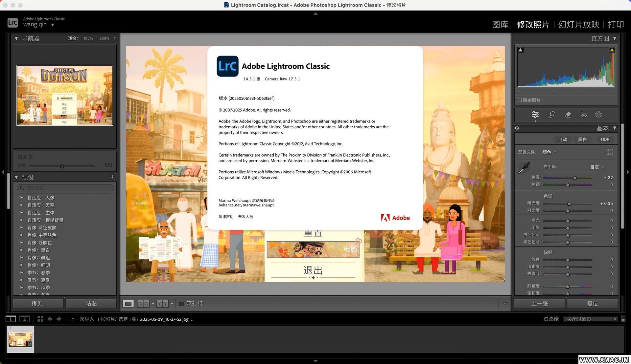The image size is (631, 364).
Task: Switch to the 图库 module
Action: (x=500, y=25)
